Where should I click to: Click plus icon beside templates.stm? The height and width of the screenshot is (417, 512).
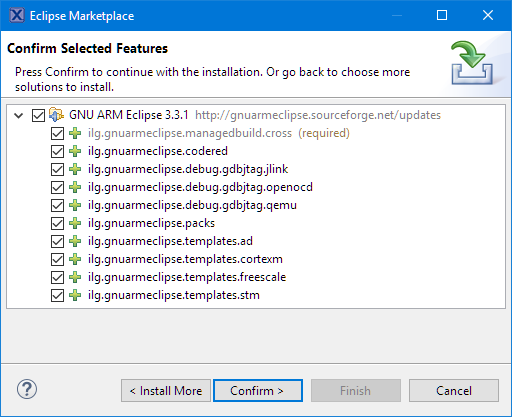point(75,295)
